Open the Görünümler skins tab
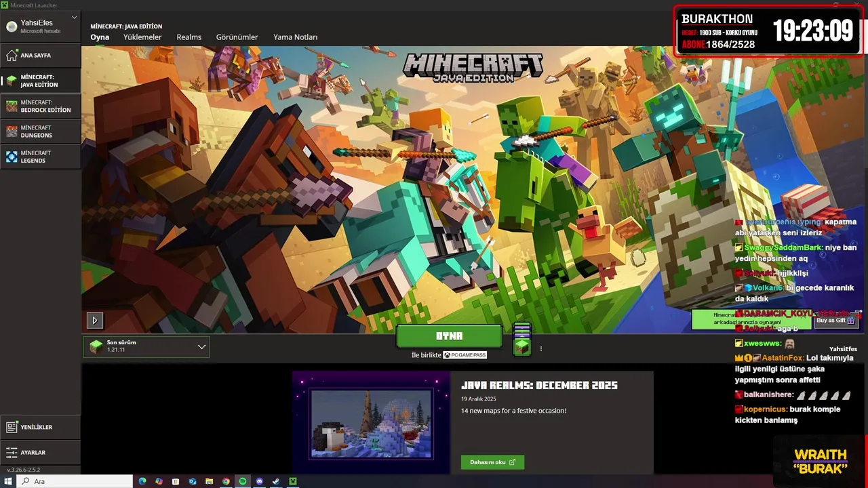Viewport: 868px width, 488px height. click(237, 37)
